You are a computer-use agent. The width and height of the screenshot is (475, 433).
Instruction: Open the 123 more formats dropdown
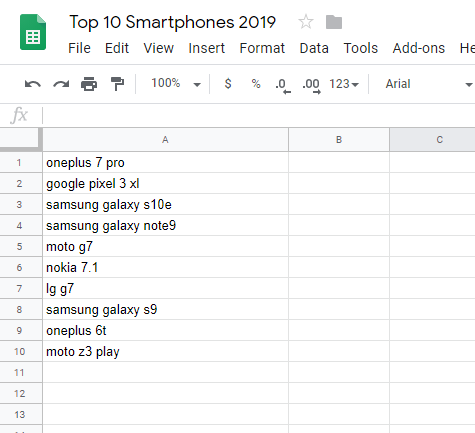click(344, 84)
